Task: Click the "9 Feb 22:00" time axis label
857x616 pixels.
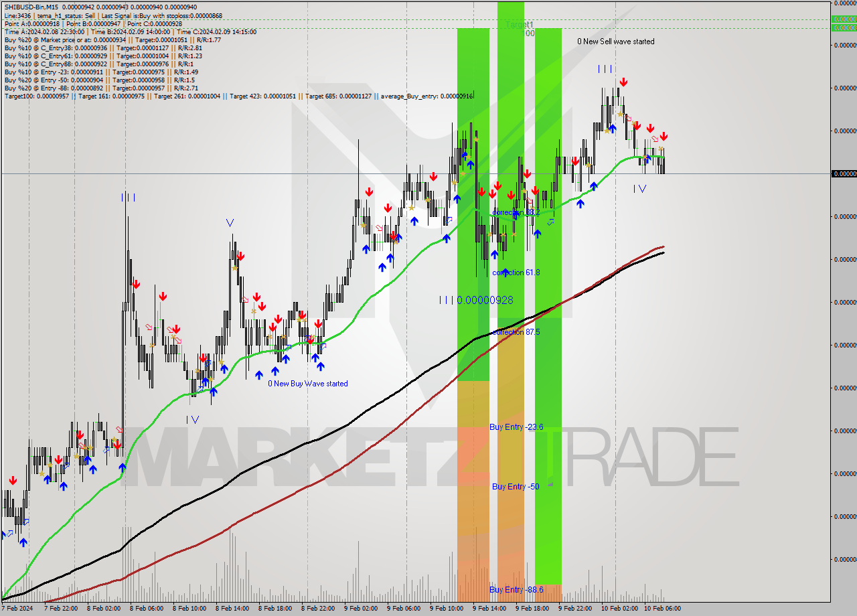Action: tap(575, 609)
